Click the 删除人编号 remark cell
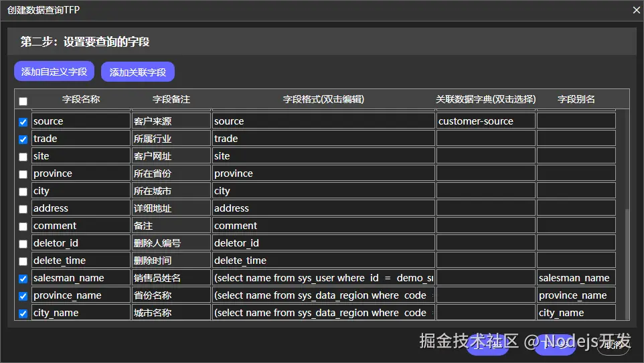This screenshot has width=644, height=363. point(171,243)
